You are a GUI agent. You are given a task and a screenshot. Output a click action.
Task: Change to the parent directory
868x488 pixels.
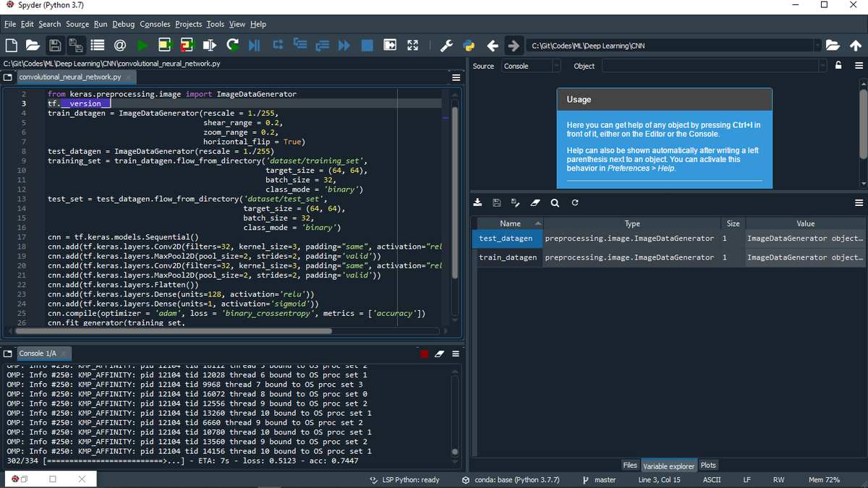pyautogui.click(x=856, y=45)
